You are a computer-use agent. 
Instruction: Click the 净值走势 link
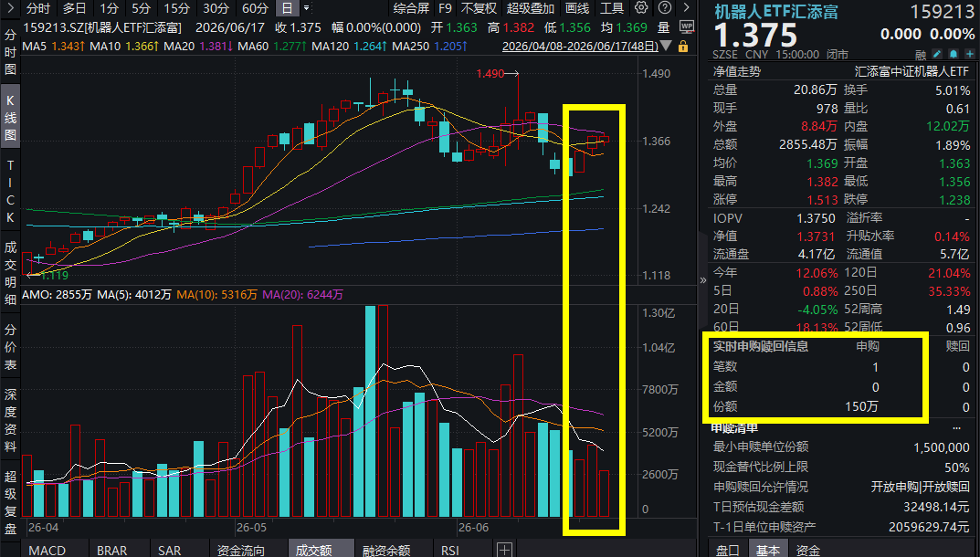click(x=737, y=72)
